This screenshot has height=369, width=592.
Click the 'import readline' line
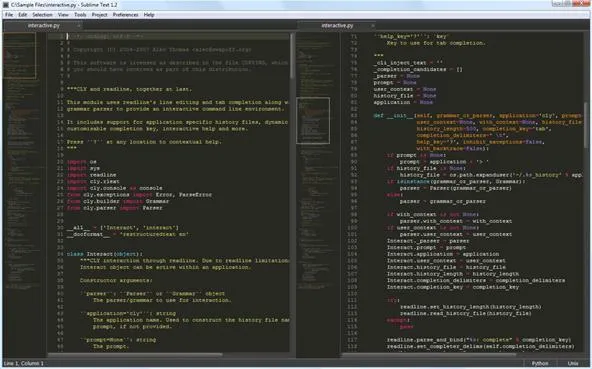(x=92, y=175)
